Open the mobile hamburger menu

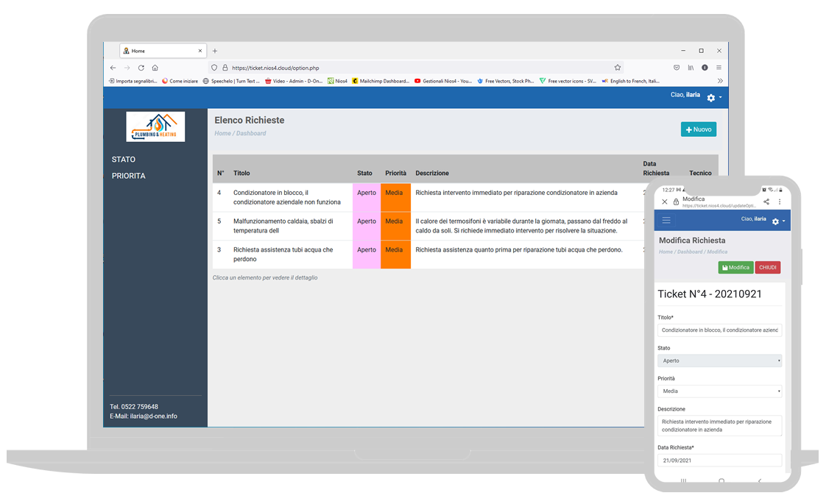coord(666,220)
